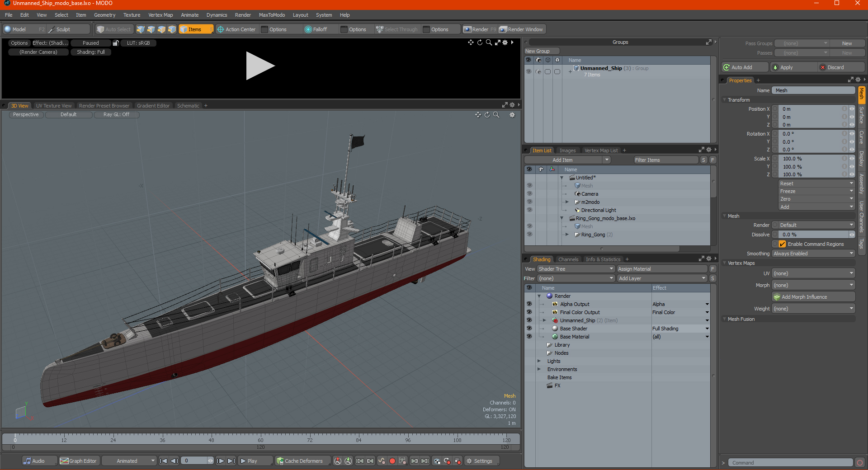The image size is (868, 470).
Task: Toggle the preview lock icon next to Paused
Action: (116, 43)
